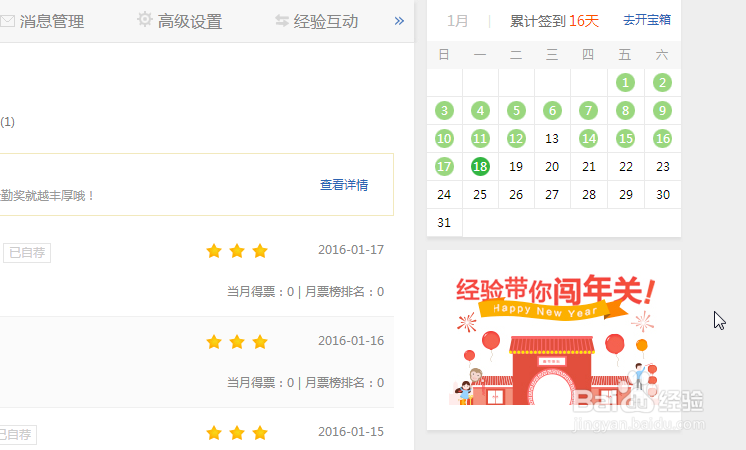Click day 27 on the calendar
Image resolution: width=746 pixels, height=450 pixels.
click(552, 195)
